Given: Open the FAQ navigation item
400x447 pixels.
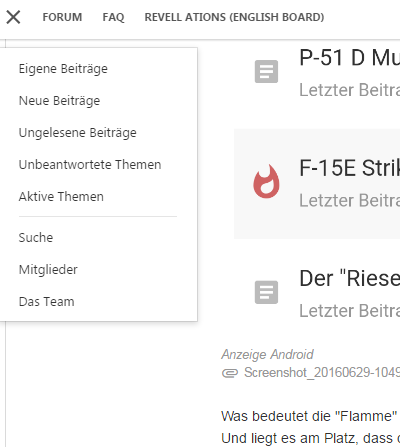Looking at the screenshot, I should tap(113, 17).
